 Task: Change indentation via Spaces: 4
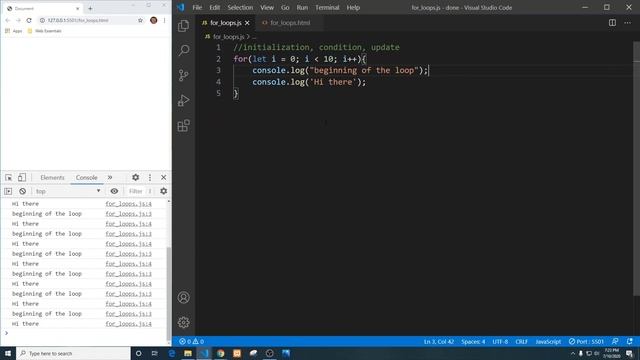point(473,341)
